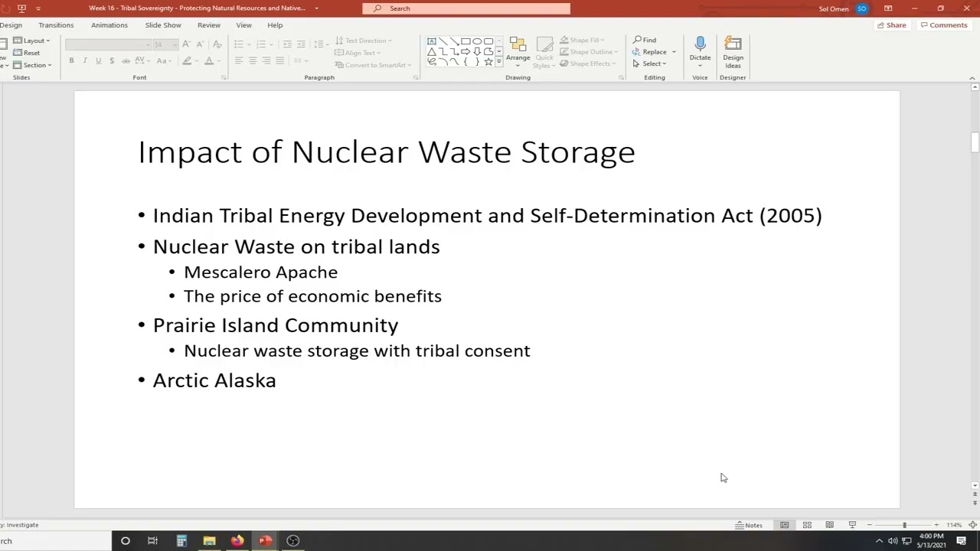The width and height of the screenshot is (980, 551).
Task: Click the Decrease Font Size icon
Action: 200,44
